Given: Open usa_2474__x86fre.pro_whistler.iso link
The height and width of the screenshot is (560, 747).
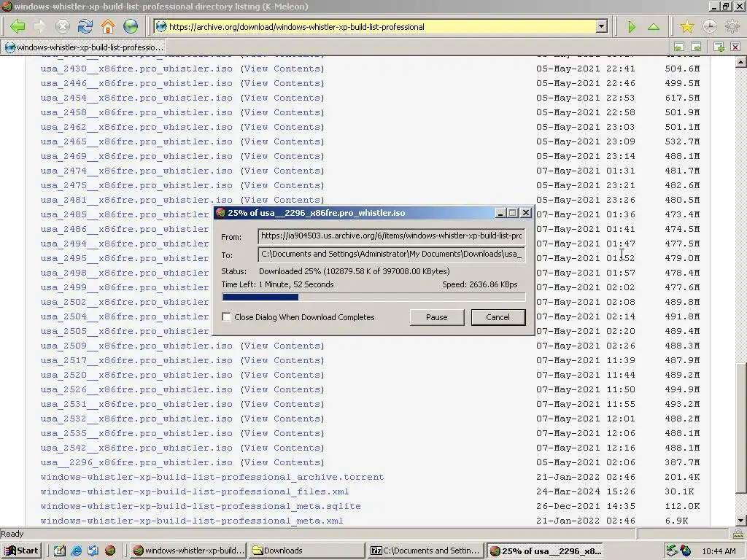Looking at the screenshot, I should [x=136, y=171].
